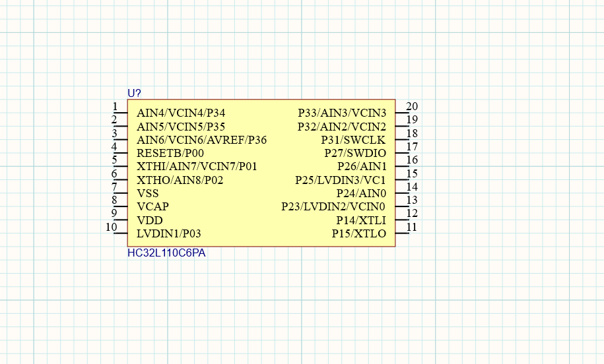Click pin label P23/LVDIN2/VCIN0
The width and height of the screenshot is (604, 364).
333,206
